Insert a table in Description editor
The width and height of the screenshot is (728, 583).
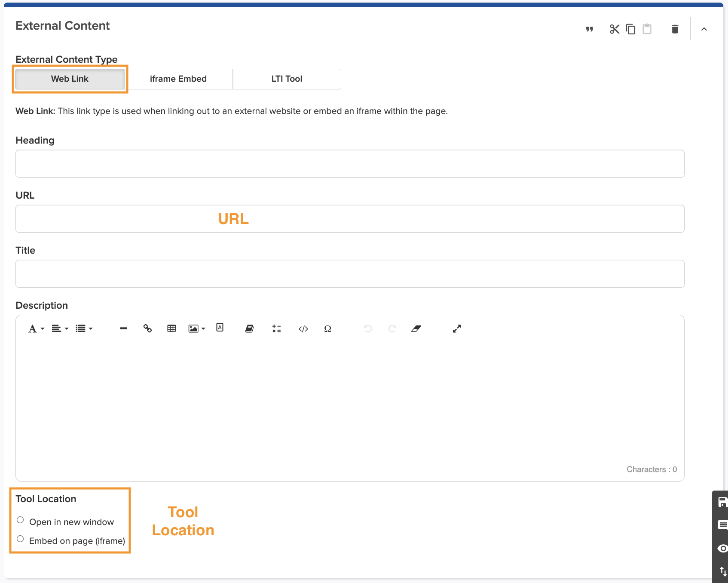point(171,329)
